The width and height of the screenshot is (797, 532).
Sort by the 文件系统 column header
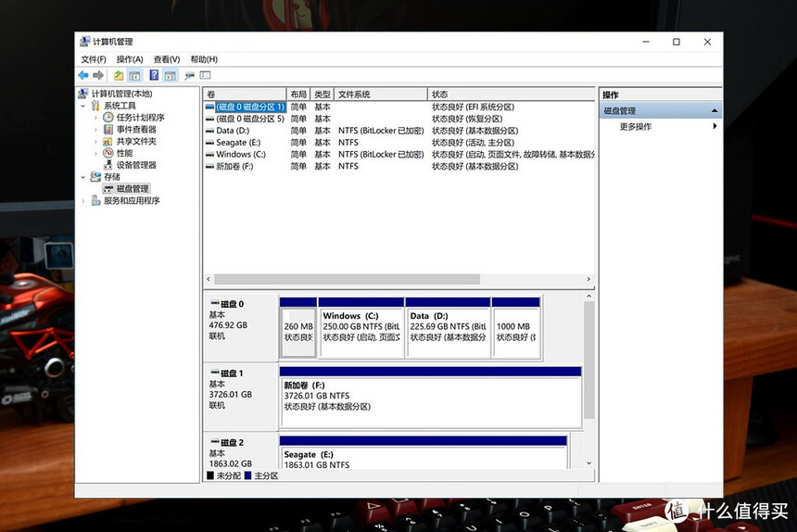(381, 94)
